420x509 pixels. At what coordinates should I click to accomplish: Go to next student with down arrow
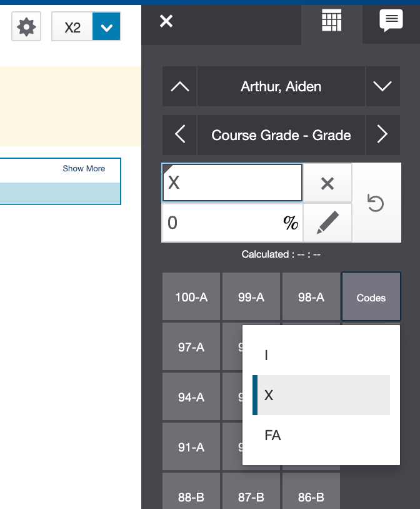pyautogui.click(x=382, y=87)
